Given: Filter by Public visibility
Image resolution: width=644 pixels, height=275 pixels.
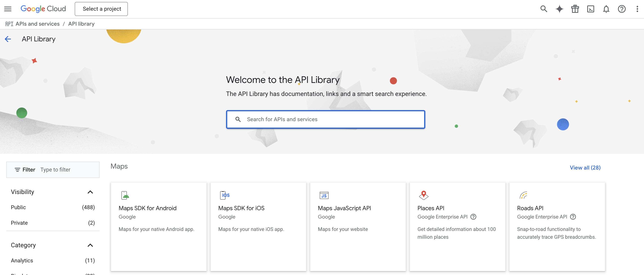Looking at the screenshot, I should [53, 207].
